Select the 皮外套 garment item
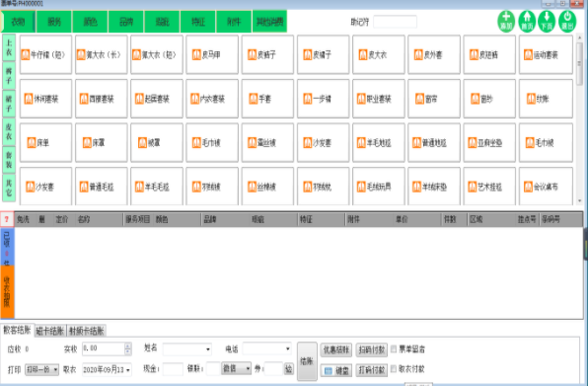Screen dimensions: 588x386 point(434,54)
